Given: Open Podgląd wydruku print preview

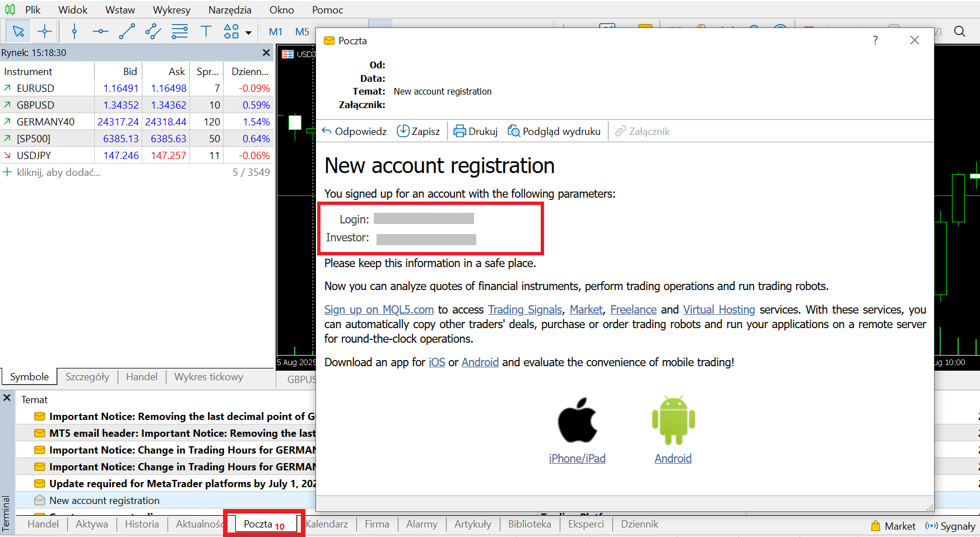Looking at the screenshot, I should [x=554, y=132].
